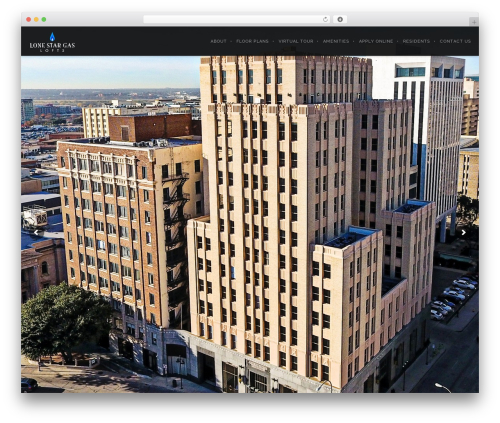
Task: Click the hero building slideshow image
Action: click(x=250, y=224)
